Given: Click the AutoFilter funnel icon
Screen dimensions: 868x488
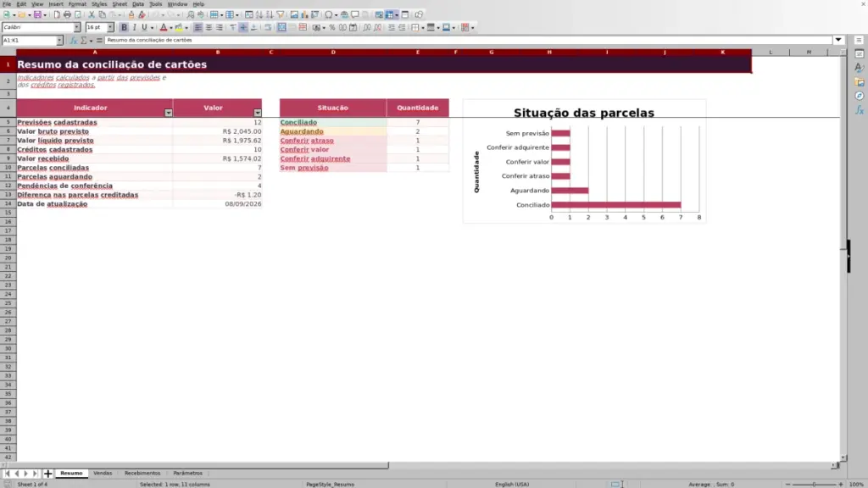Looking at the screenshot, I should (281, 15).
